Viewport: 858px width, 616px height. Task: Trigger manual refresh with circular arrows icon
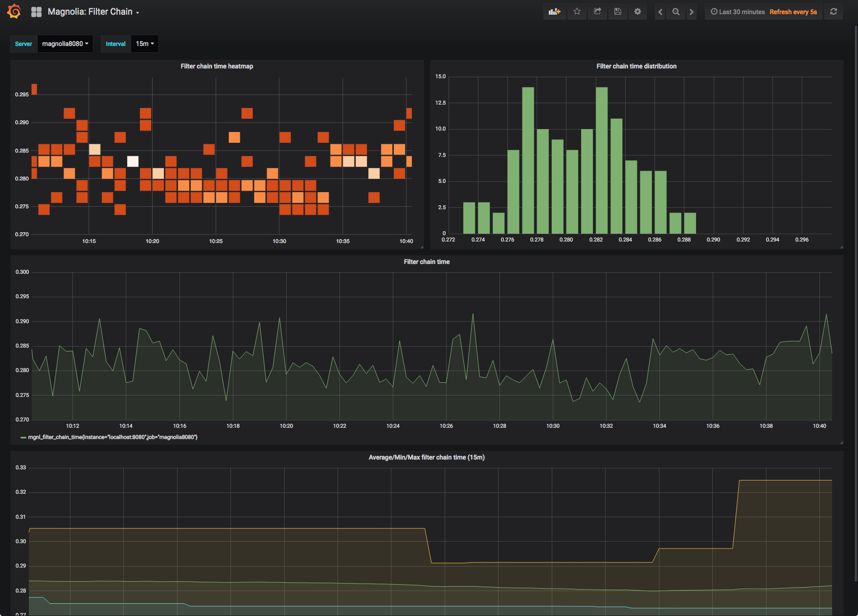[x=833, y=11]
